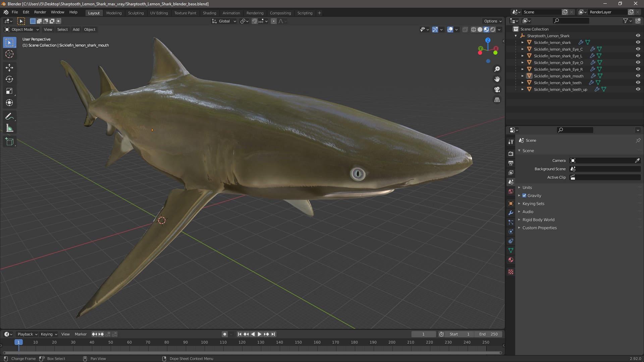Toggle the camera view icon
Image resolution: width=644 pixels, height=362 pixels.
pyautogui.click(x=497, y=89)
